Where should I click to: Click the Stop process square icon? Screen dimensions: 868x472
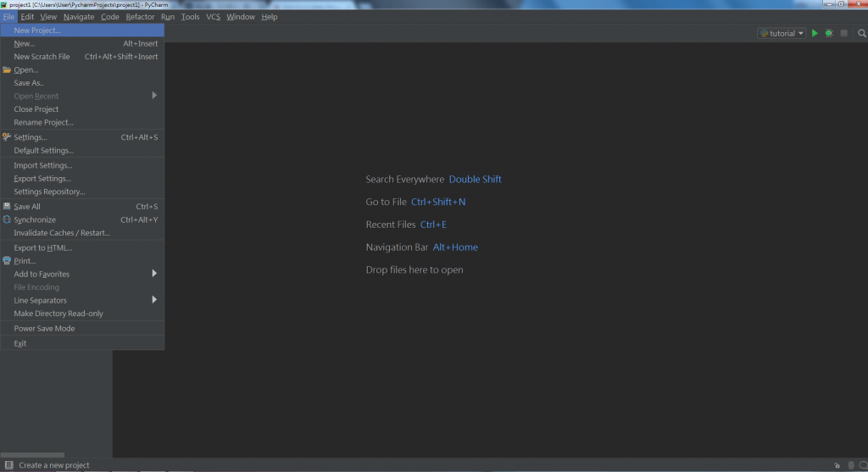point(843,33)
